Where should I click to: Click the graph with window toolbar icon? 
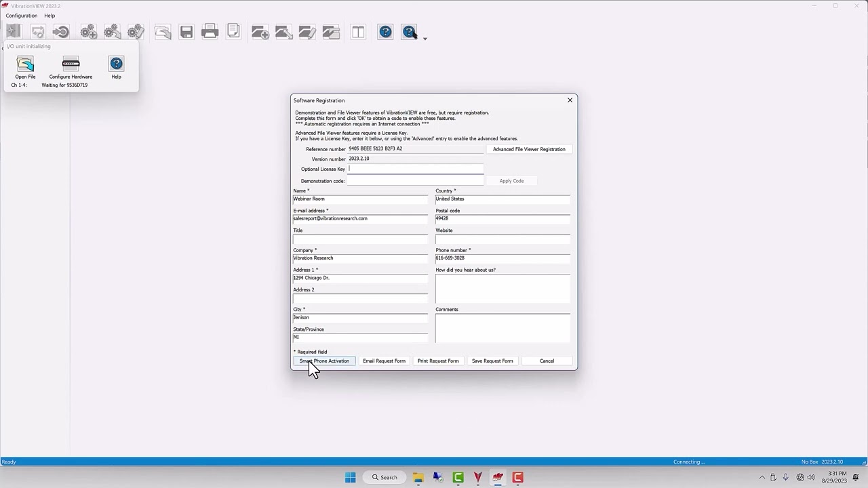(x=331, y=32)
